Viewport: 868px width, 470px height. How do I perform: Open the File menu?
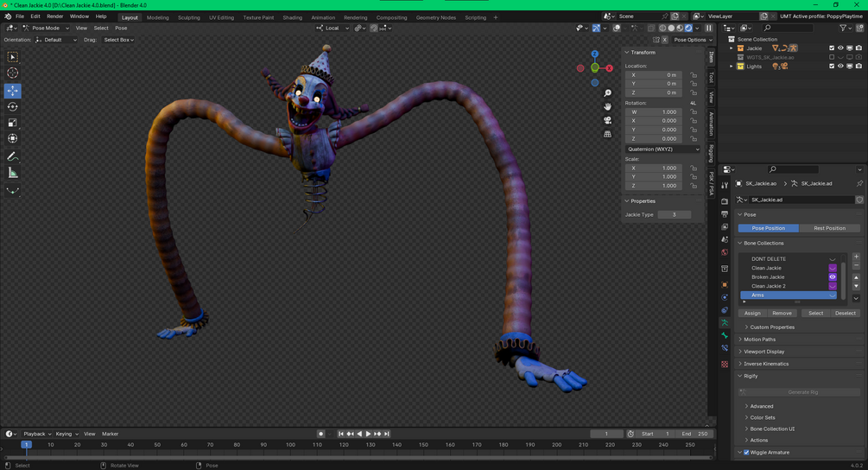tap(20, 16)
